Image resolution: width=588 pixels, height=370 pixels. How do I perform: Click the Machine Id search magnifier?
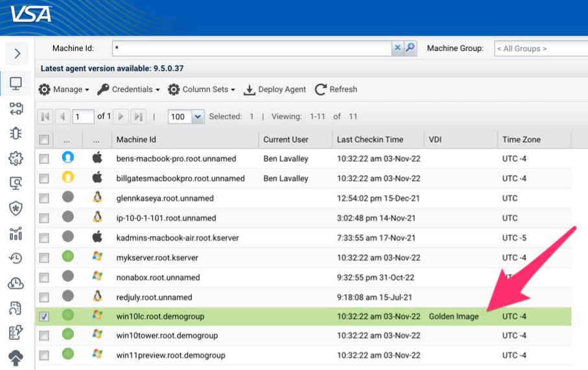point(410,47)
